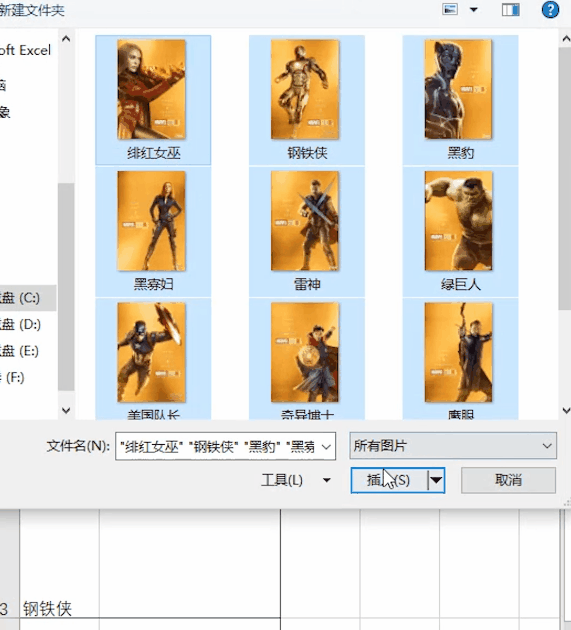Expand the insert button's split arrow
This screenshot has height=630, width=571.
[x=436, y=480]
